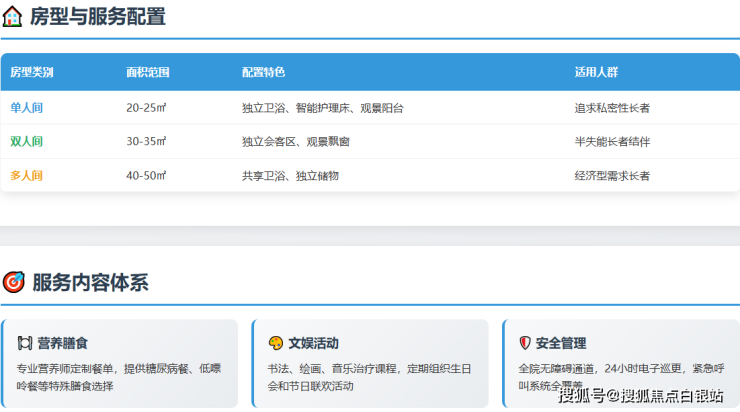Click the 搜狐号@搜狐焦点白银站 watermark
Screen dimensions: 740x412
[640, 395]
